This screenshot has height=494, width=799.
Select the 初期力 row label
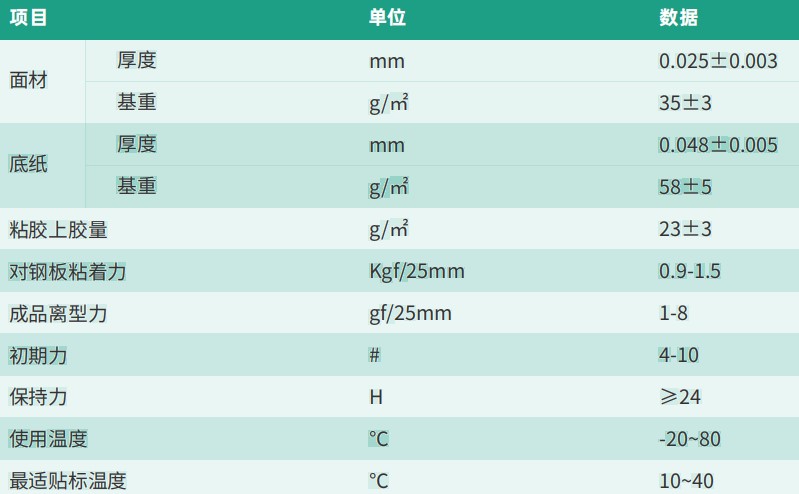coord(38,355)
